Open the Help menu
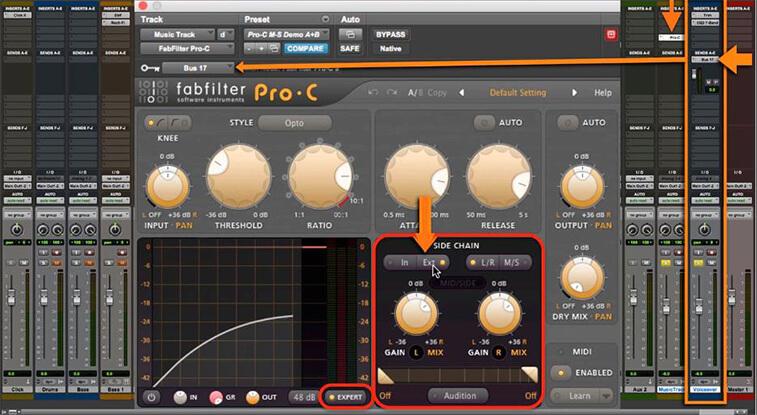 (603, 93)
